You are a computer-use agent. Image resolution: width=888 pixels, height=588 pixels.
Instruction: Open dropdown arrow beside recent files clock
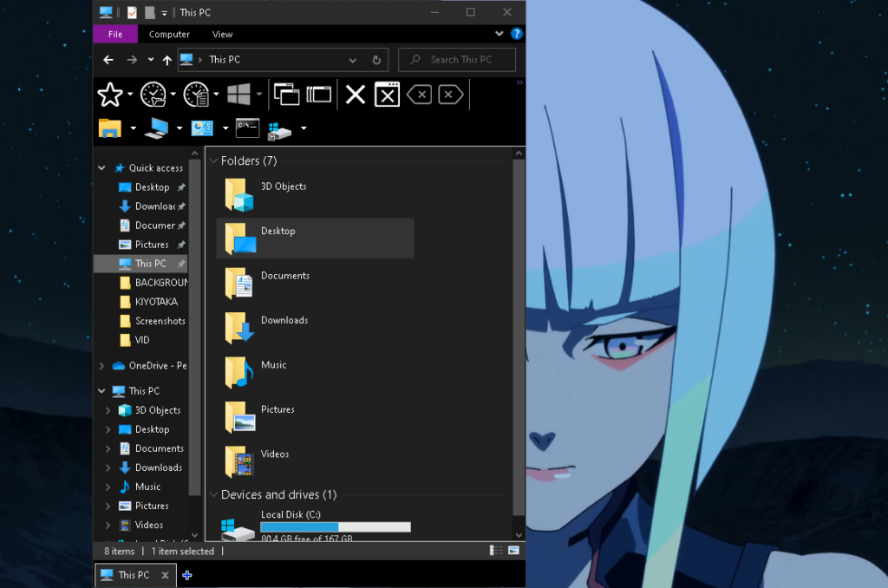click(216, 94)
